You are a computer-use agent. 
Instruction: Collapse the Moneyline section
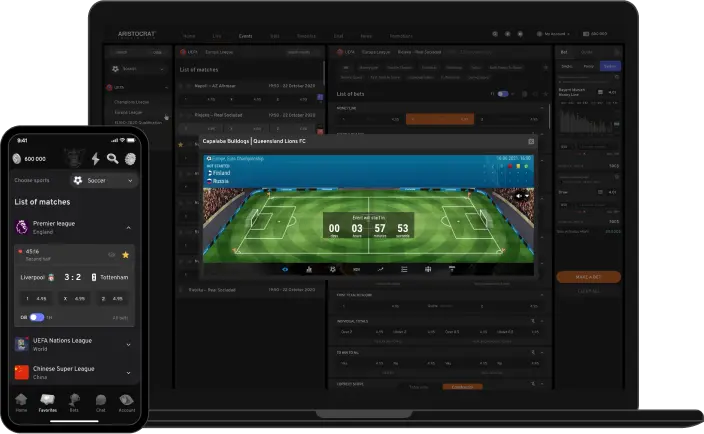point(542,108)
